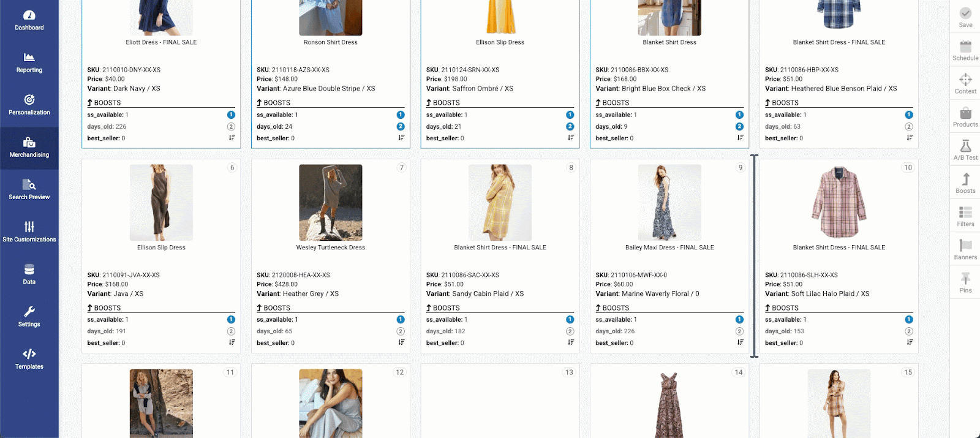Screen dimensions: 980x438
Task: Open the Schedule panel
Action: [965, 50]
